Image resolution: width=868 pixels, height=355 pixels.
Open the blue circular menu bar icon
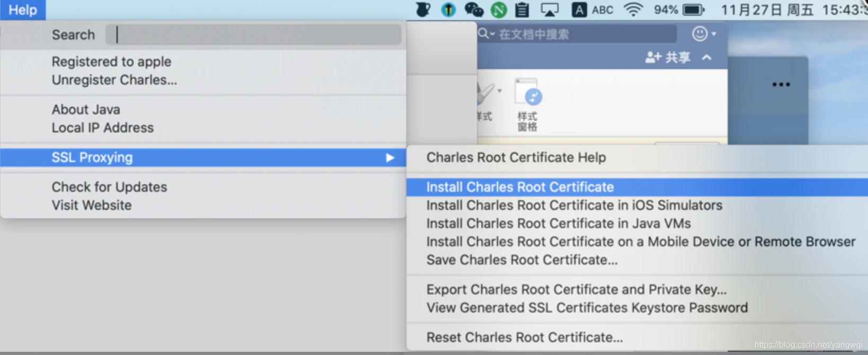point(448,10)
